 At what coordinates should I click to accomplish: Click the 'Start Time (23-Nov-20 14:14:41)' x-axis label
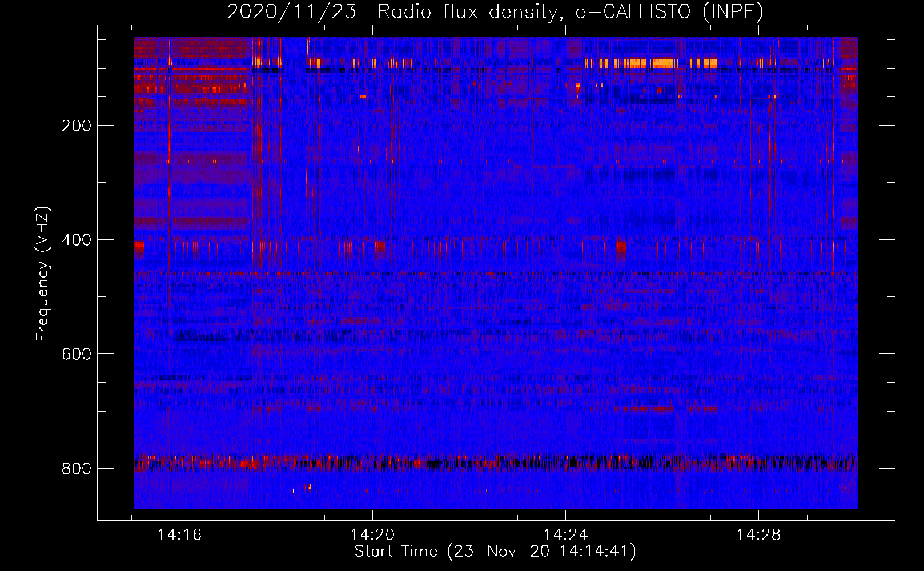495,552
